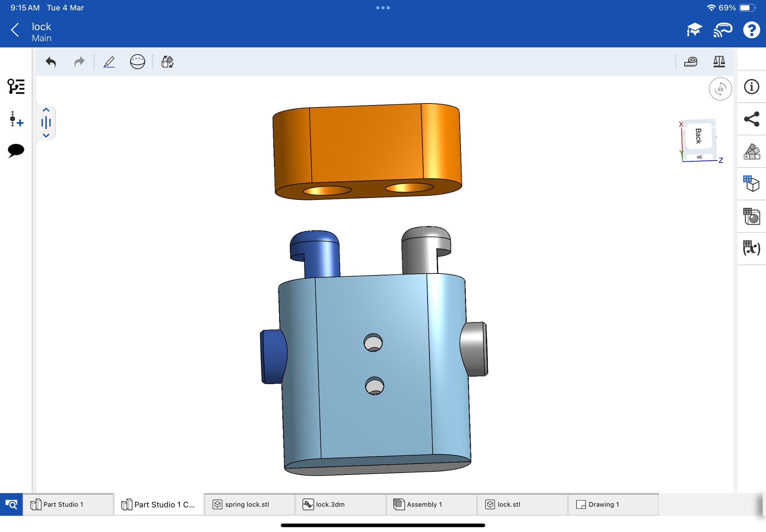Image resolution: width=766 pixels, height=532 pixels.
Task: Open the Share document icon
Action: pos(751,119)
